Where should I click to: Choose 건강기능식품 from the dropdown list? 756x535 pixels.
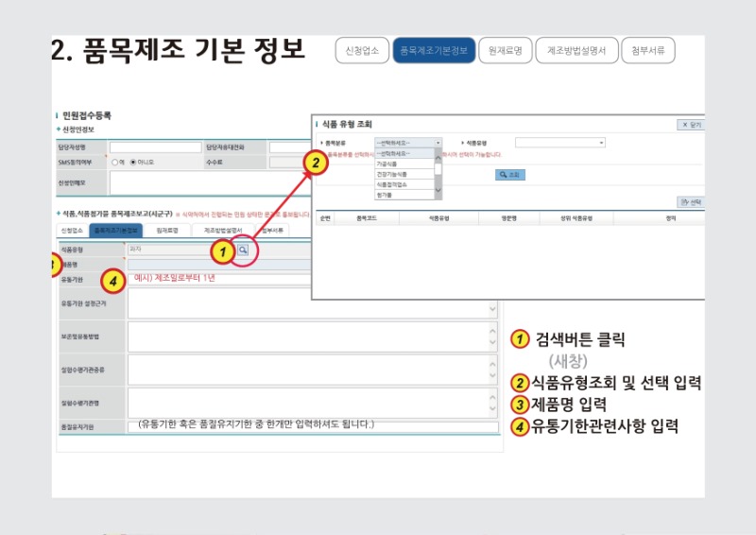(x=392, y=175)
